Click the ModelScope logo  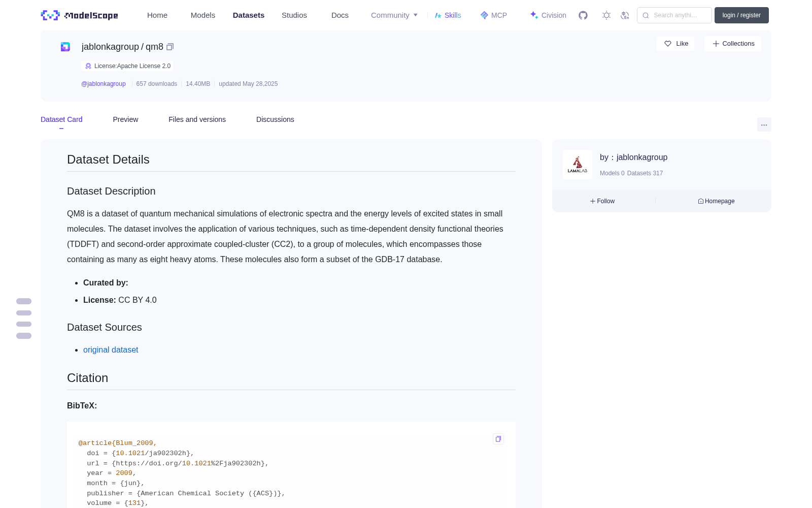click(80, 15)
